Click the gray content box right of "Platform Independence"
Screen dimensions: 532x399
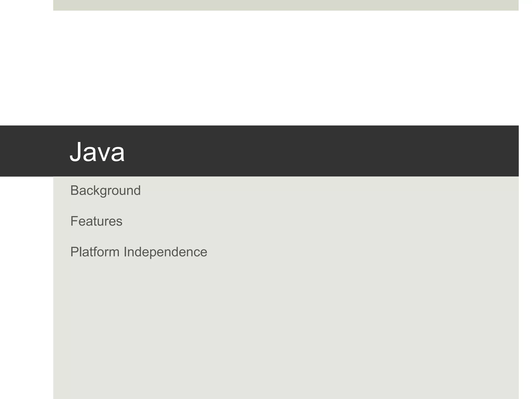[x=364, y=252]
